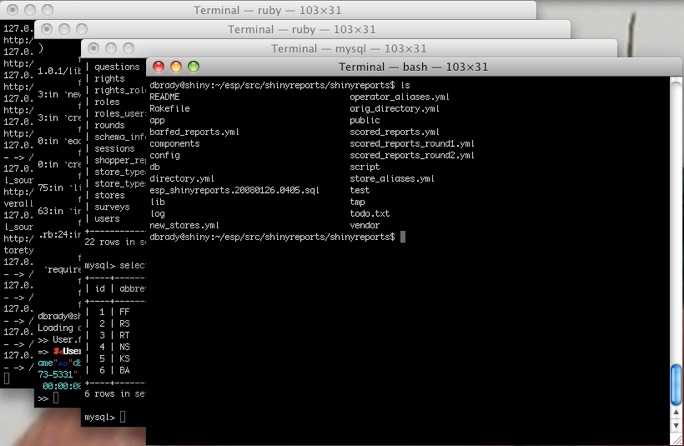Screen dimensions: 684x446
Task: Click esp_shinyreports.20080126.0405.sql file name
Action: [x=234, y=190]
